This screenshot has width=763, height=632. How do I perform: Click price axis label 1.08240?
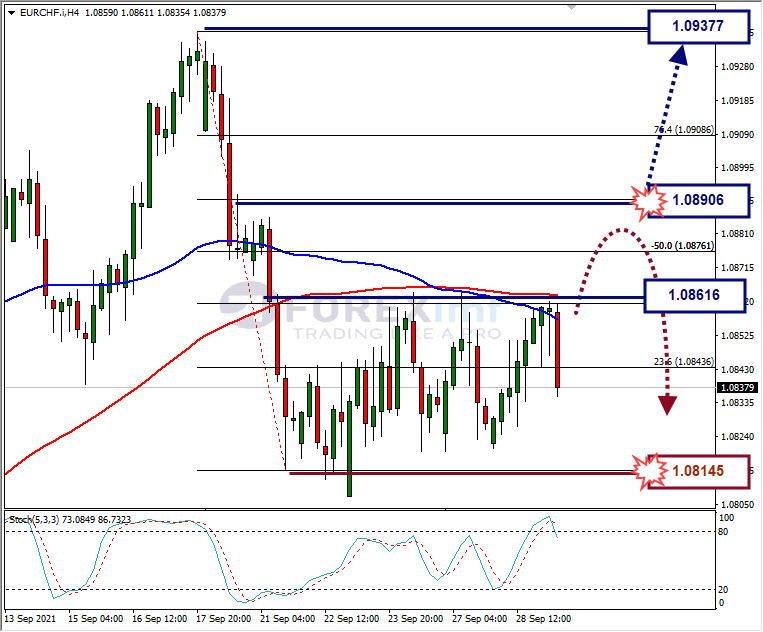pyautogui.click(x=738, y=436)
